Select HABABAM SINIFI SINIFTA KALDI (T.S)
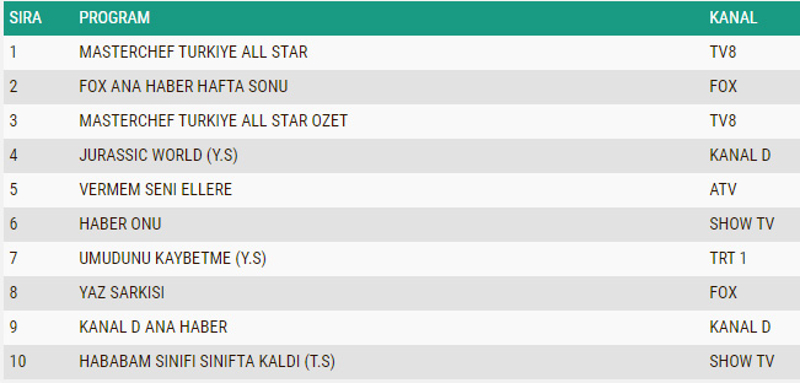Screen dimensions: 800x383 pyautogui.click(x=207, y=362)
